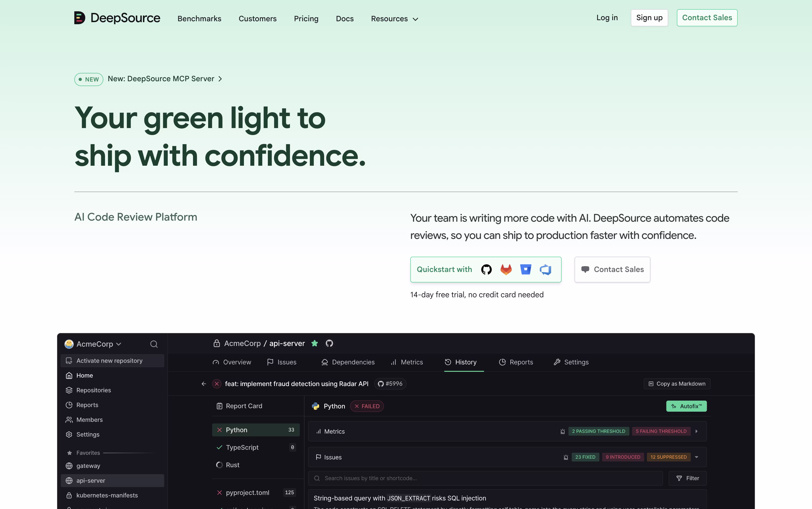Image resolution: width=812 pixels, height=509 pixels.
Task: Click the AcmeCorp avatar icon
Action: 69,344
